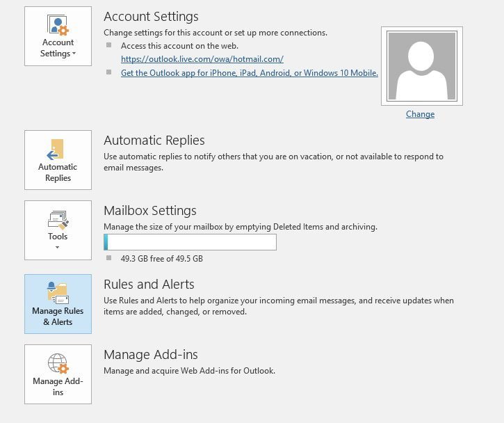Click the Manage Add-ins heading

(x=151, y=355)
